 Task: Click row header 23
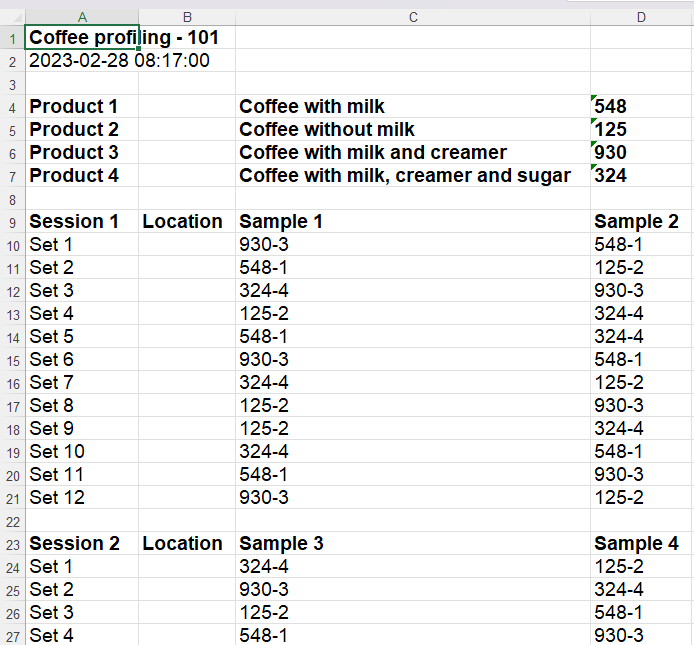point(12,544)
